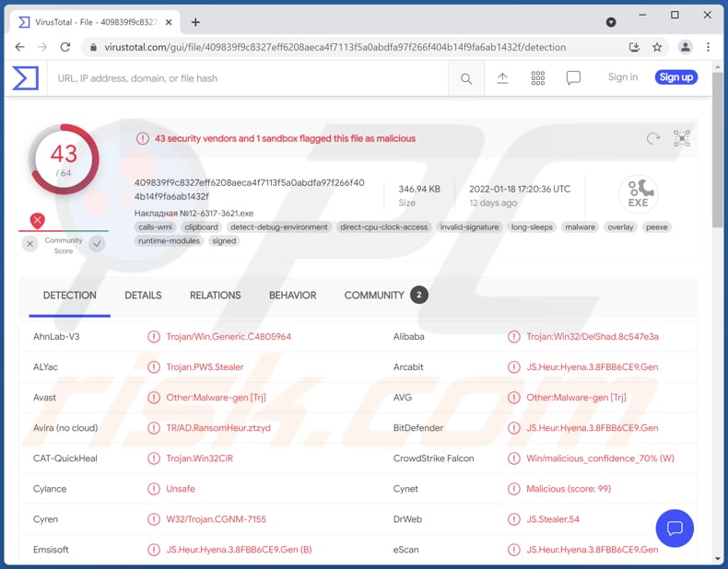Click the tab search dropdown circle
Screen dimensions: 728x569
click(611, 22)
